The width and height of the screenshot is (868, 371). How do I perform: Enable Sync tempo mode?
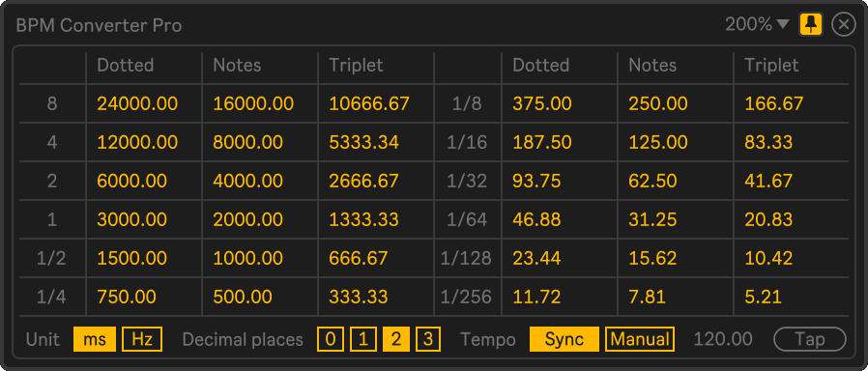[x=564, y=339]
